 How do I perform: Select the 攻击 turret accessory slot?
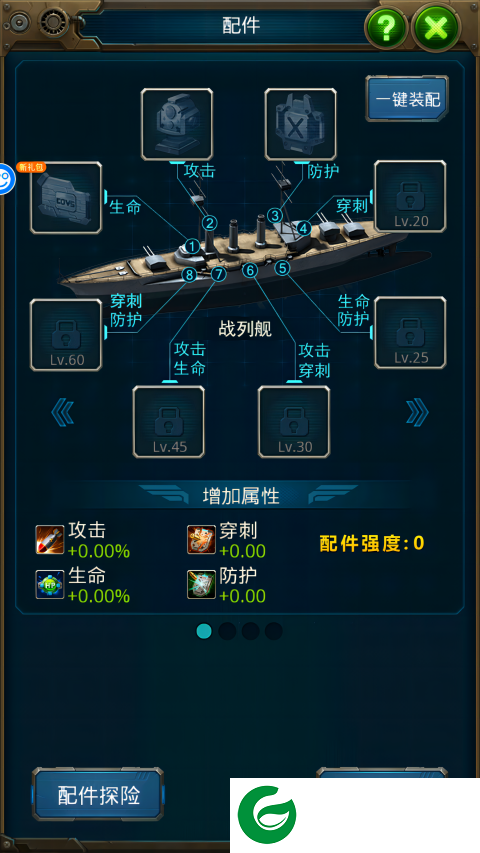(177, 124)
